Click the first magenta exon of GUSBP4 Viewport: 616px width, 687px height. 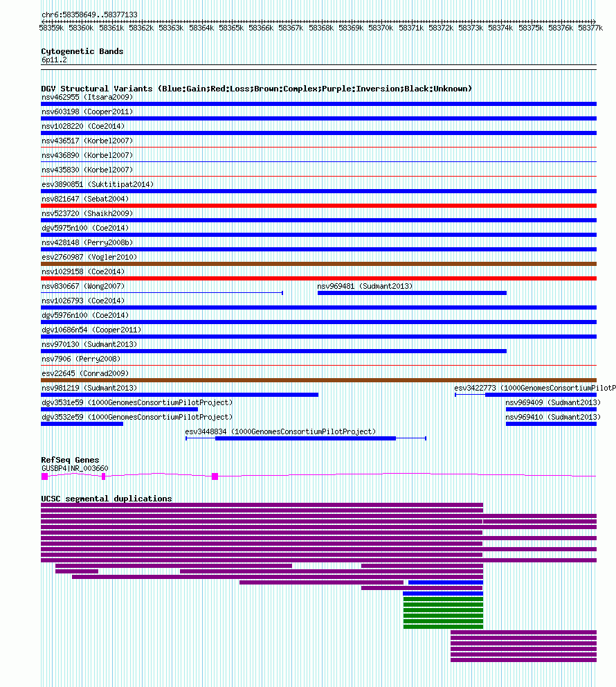pyautogui.click(x=45, y=476)
